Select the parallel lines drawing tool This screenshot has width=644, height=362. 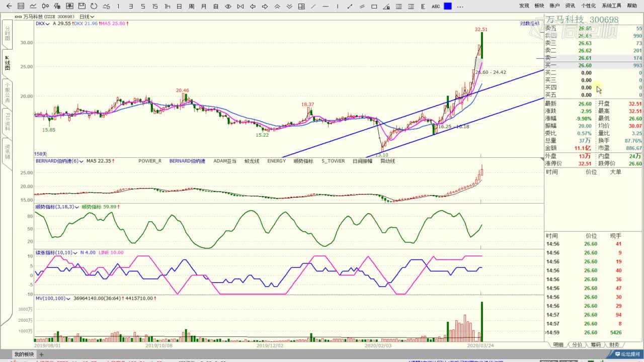pyautogui.click(x=362, y=6)
